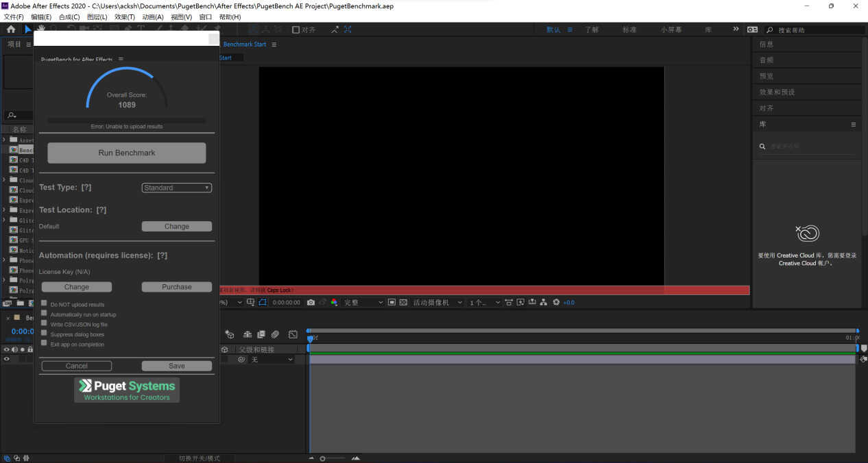The height and width of the screenshot is (463, 868).
Task: Click the Run Benchmark button
Action: click(x=127, y=153)
